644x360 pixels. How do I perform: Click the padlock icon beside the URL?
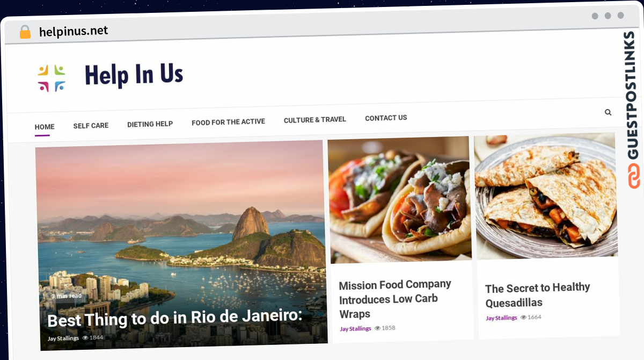tap(25, 32)
